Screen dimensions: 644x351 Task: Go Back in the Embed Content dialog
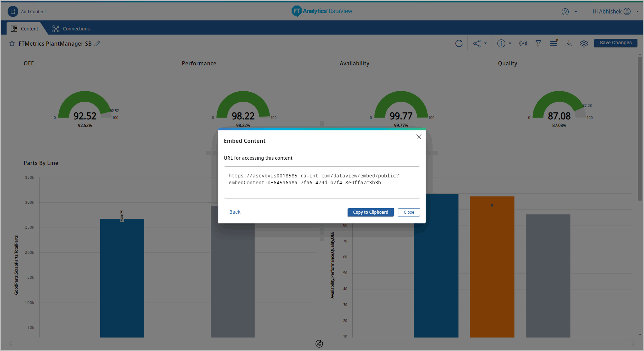[x=235, y=212]
